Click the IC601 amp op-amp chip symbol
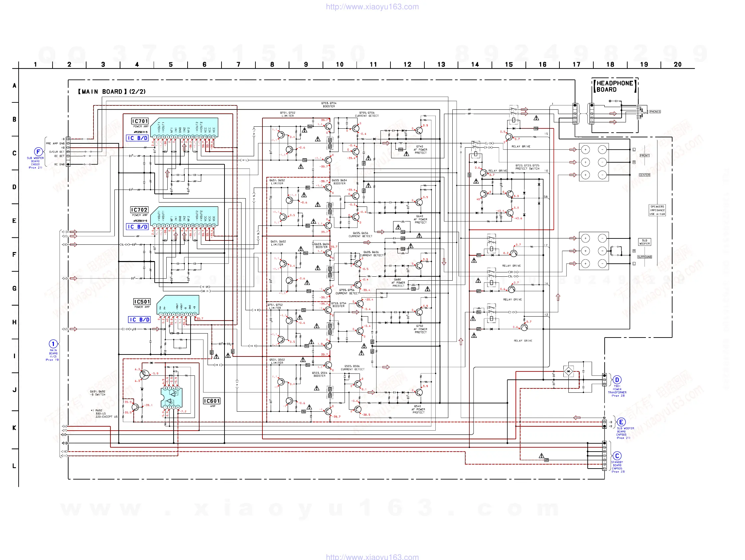This screenshot has height=560, width=745. pyautogui.click(x=171, y=398)
